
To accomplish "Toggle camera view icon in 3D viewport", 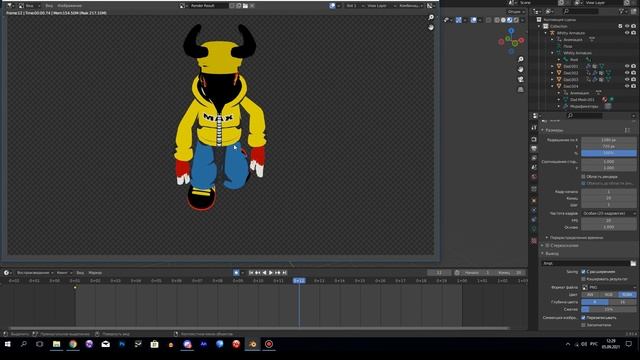I will [x=520, y=79].
